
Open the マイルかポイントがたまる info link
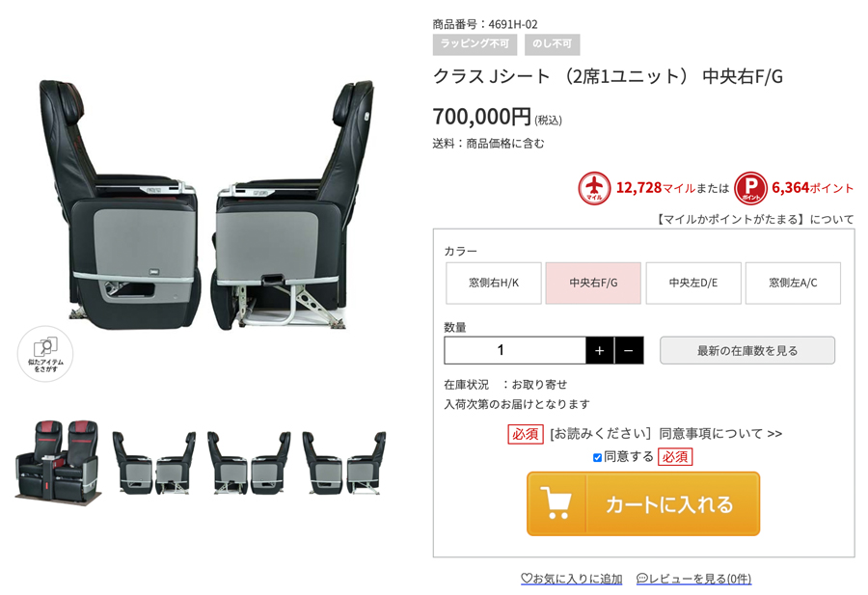pos(755,219)
